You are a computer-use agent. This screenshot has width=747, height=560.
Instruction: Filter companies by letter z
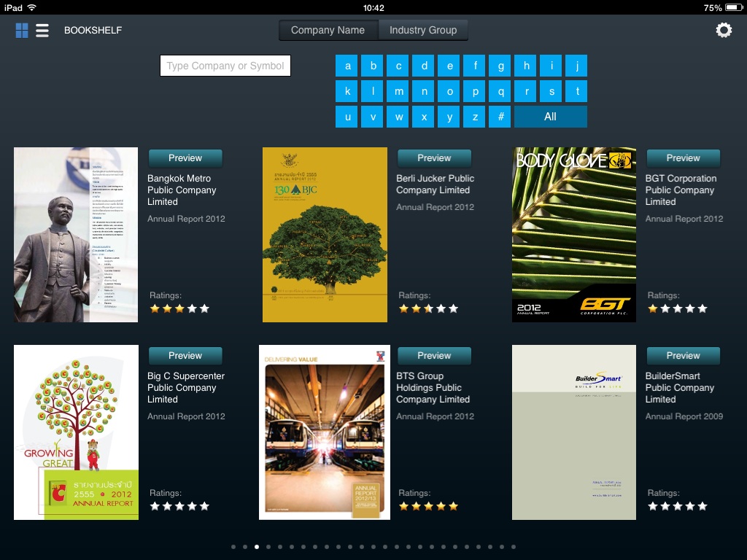click(476, 117)
